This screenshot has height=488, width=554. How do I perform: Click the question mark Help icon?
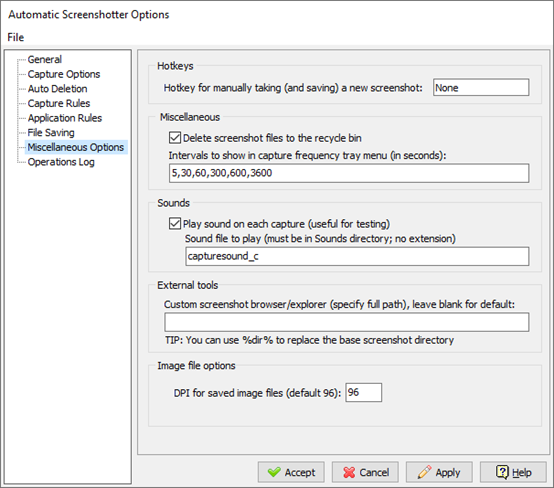pyautogui.click(x=502, y=472)
